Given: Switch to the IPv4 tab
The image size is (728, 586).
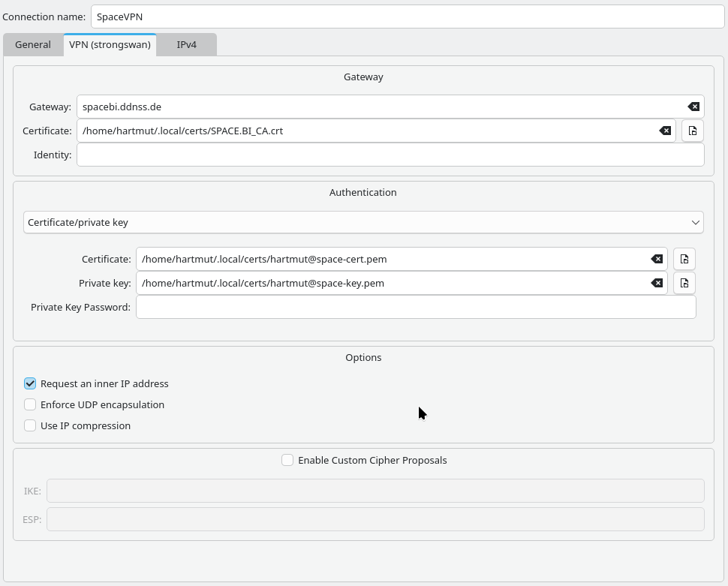Looking at the screenshot, I should pos(186,44).
